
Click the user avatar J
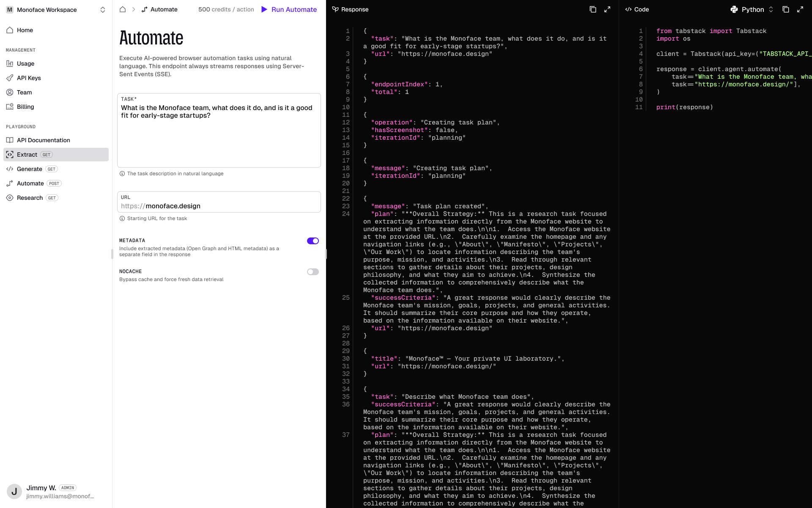click(14, 491)
